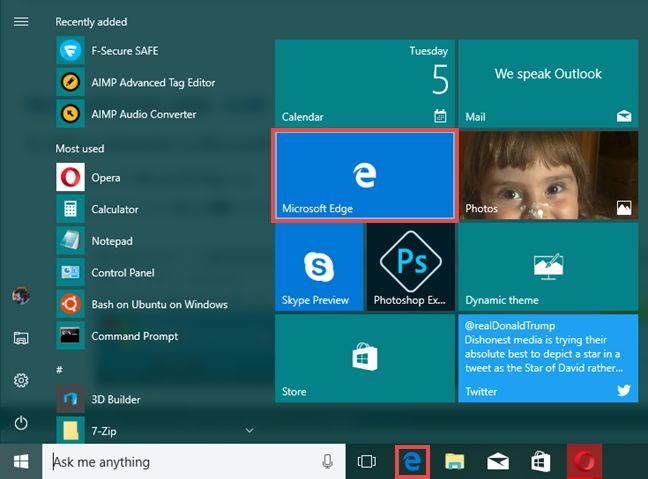Expand the 7-Zip folder chevron
The image size is (648, 479).
(250, 430)
